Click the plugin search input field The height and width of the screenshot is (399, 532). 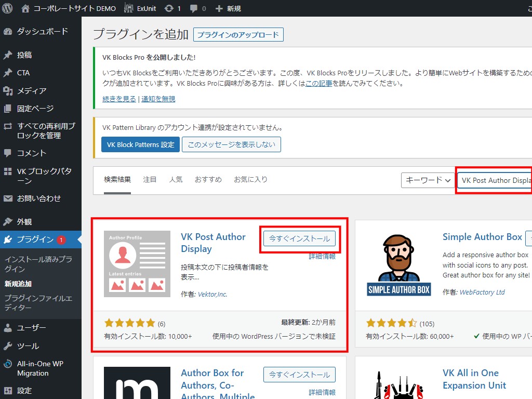coord(495,180)
